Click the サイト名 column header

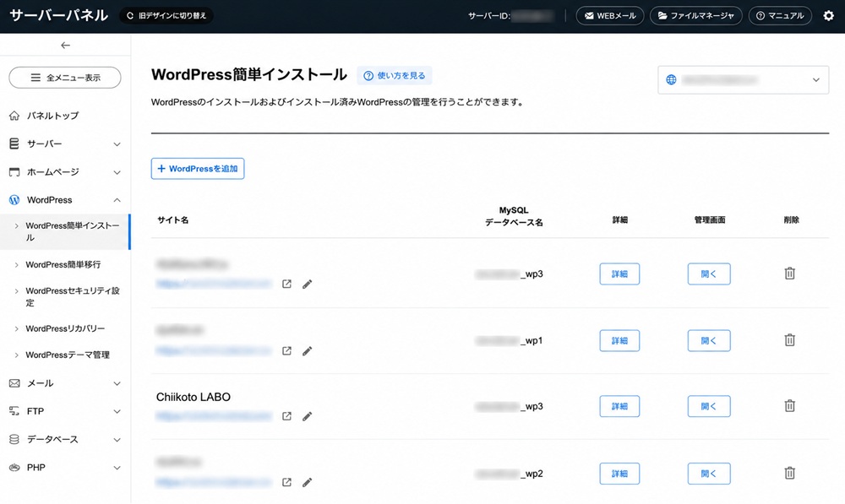(173, 219)
